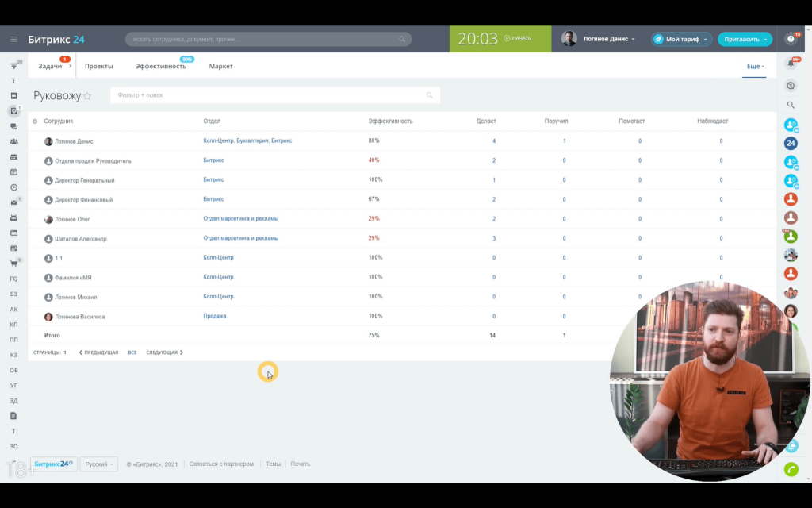Open employee Отдела продаж Руководитель row

click(94, 161)
